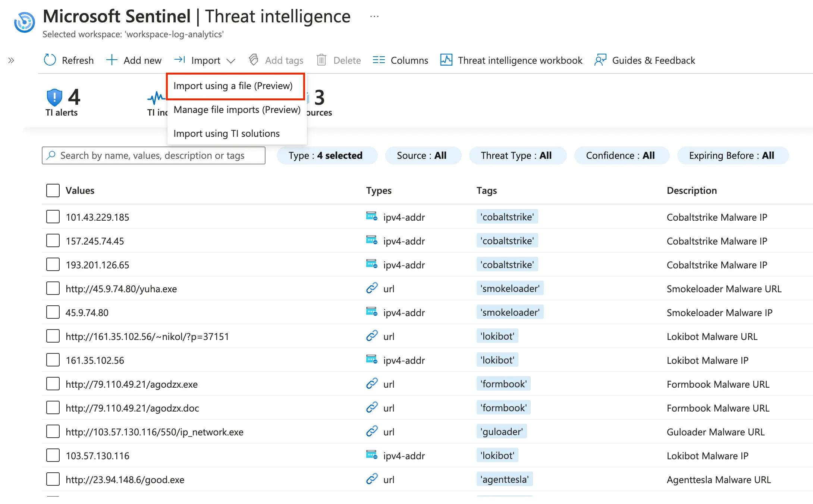
Task: Tick the checkbox for 103.57.130.116
Action: 53,455
